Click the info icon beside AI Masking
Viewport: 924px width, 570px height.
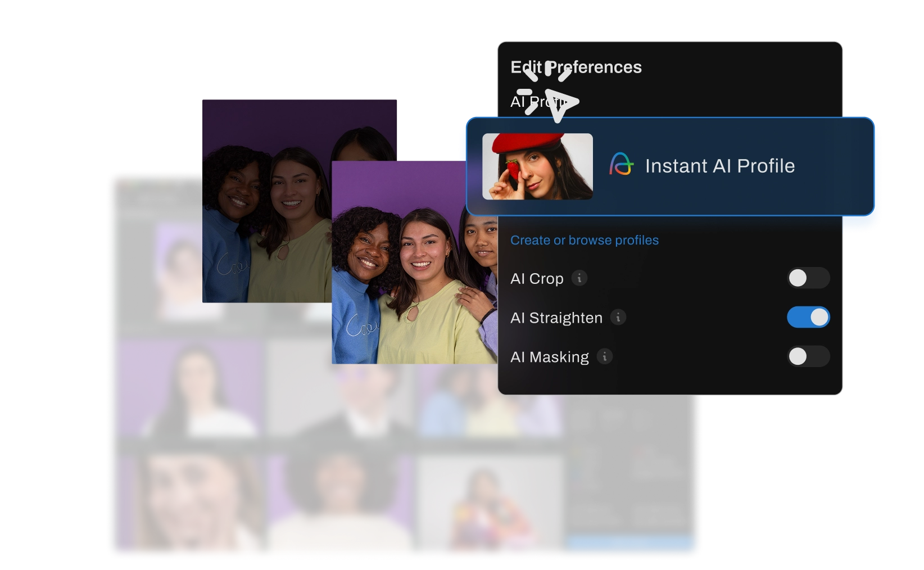[604, 356]
